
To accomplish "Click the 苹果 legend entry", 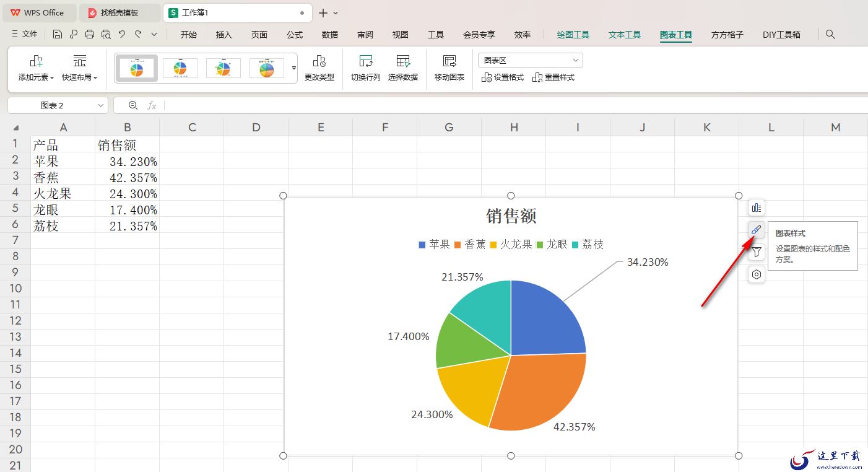I will click(435, 245).
